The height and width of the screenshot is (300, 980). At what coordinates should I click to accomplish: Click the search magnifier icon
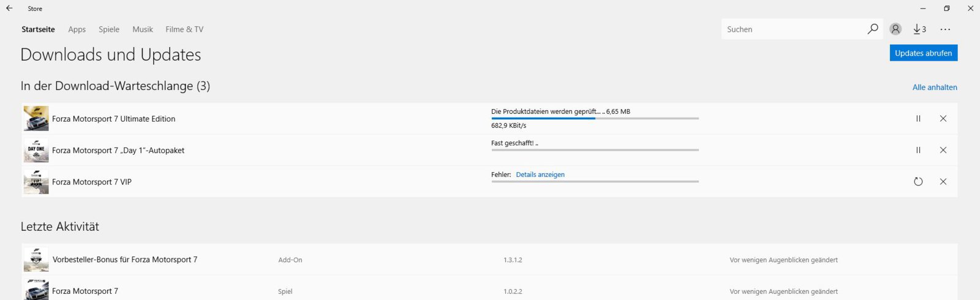tap(873, 29)
